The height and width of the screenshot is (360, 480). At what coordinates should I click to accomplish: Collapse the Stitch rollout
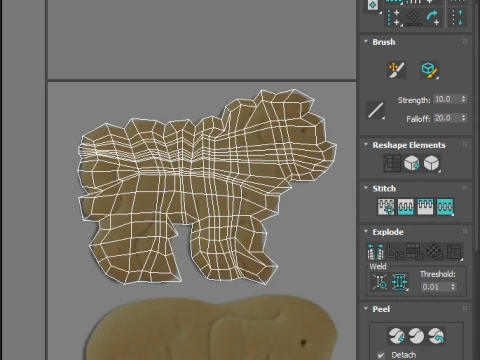pos(366,188)
